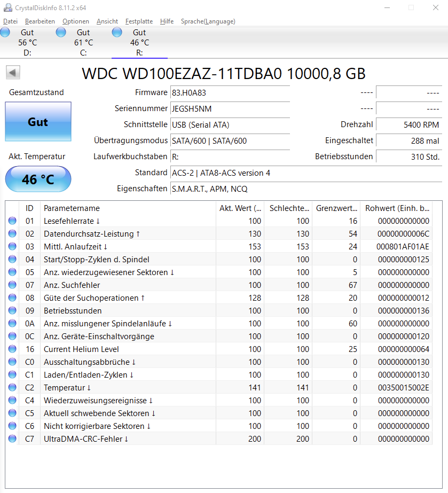448x493 pixels.
Task: Click status orb for Ausschaltungsabbrüche row
Action: point(12,362)
